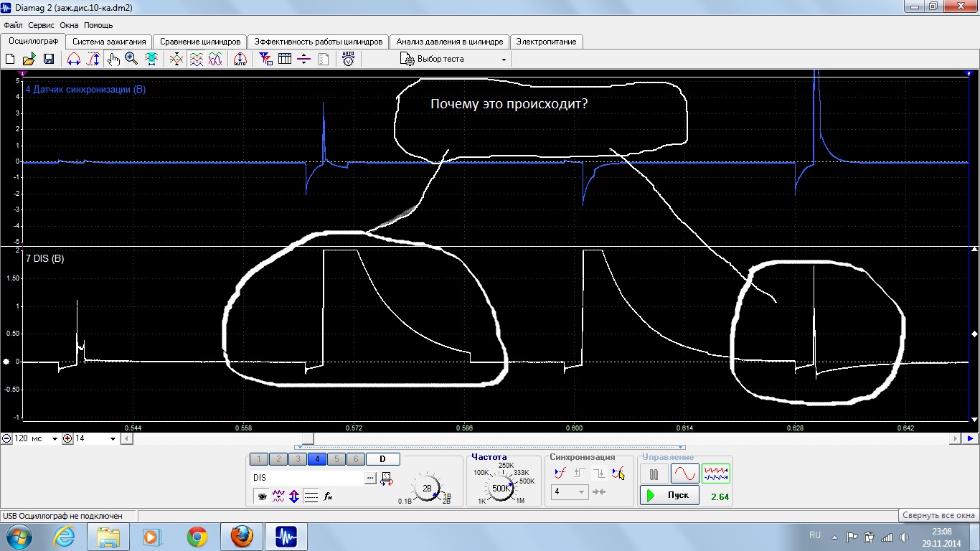Click the sync level cursor icon
980x551 pixels.
[618, 473]
